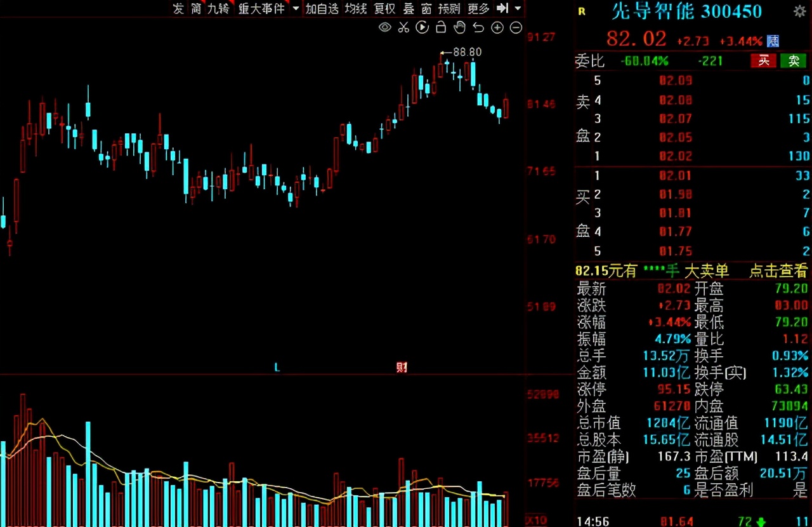Click the 市盈(静) value 167.3
Viewport: 812px width, 527px height.
click(674, 457)
